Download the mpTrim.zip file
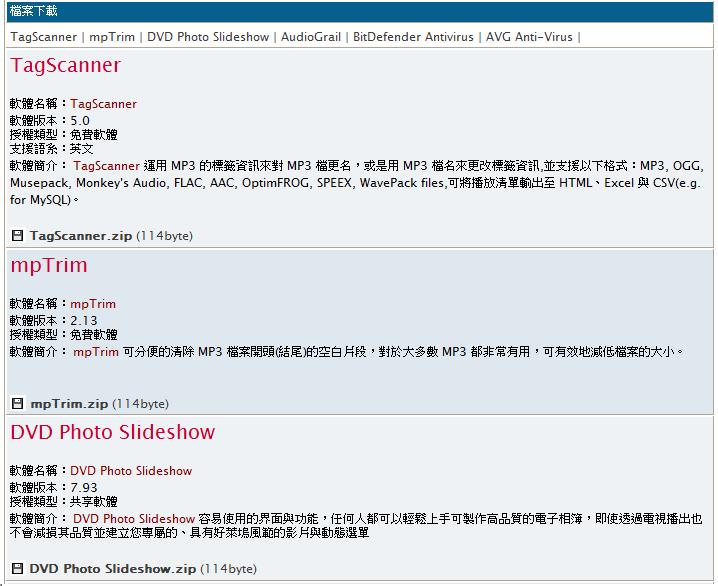Viewport: 718px width, 586px height. (x=69, y=404)
